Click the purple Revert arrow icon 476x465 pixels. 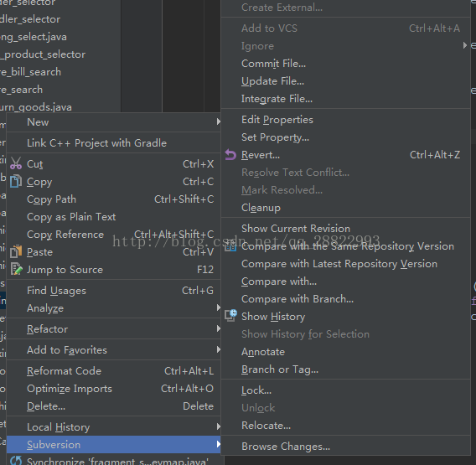tap(230, 155)
